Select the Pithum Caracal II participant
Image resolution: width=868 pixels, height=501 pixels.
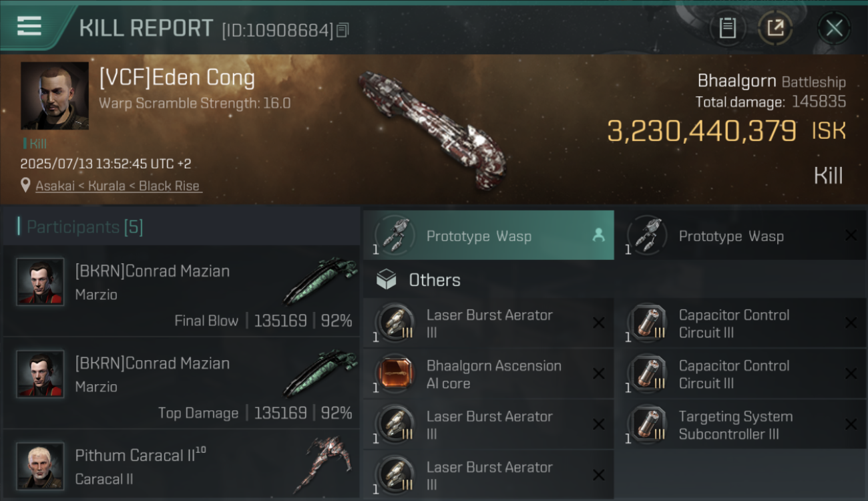click(x=181, y=465)
